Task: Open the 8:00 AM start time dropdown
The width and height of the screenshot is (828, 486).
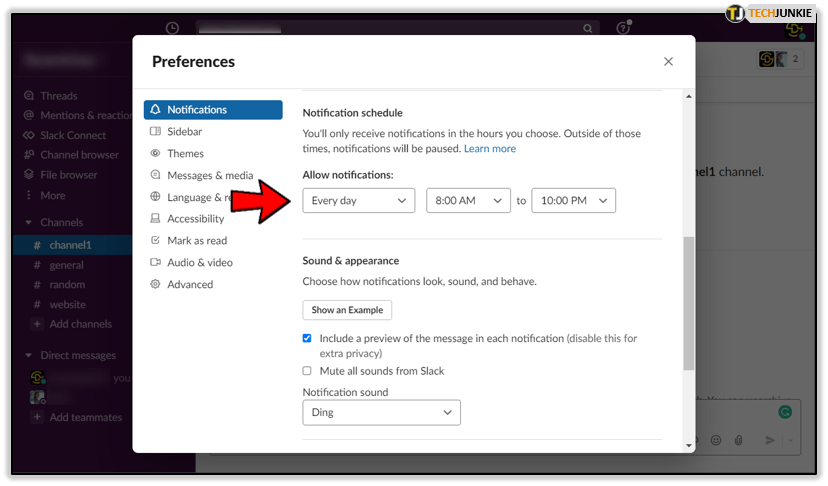Action: pos(468,201)
